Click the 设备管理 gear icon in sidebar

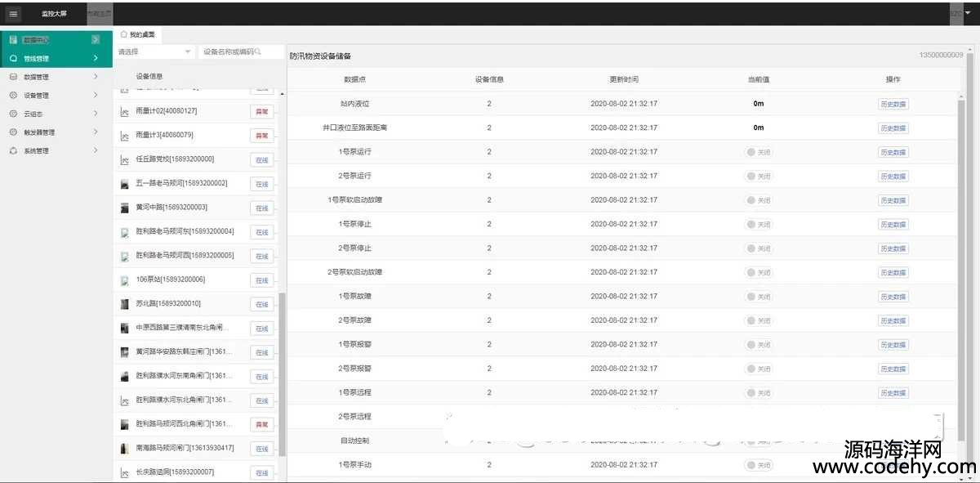coord(13,96)
